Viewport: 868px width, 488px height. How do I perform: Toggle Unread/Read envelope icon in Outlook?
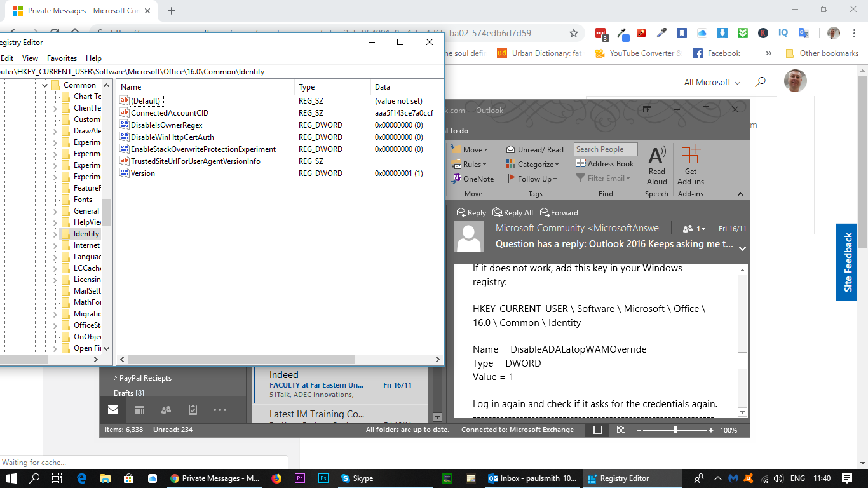pos(511,150)
